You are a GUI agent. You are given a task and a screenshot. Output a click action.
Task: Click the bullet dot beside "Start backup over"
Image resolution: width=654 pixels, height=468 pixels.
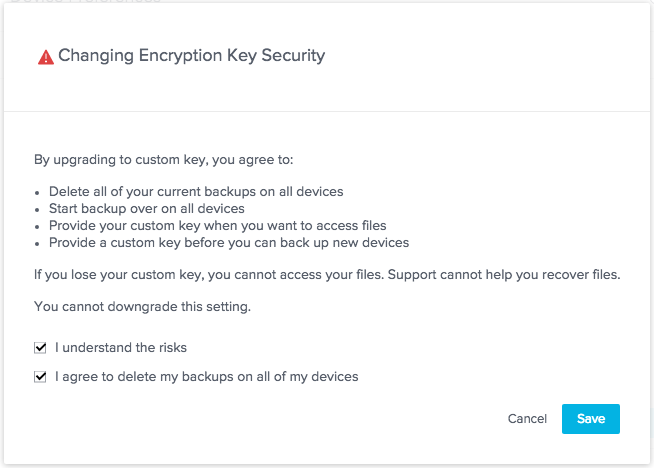click(37, 209)
